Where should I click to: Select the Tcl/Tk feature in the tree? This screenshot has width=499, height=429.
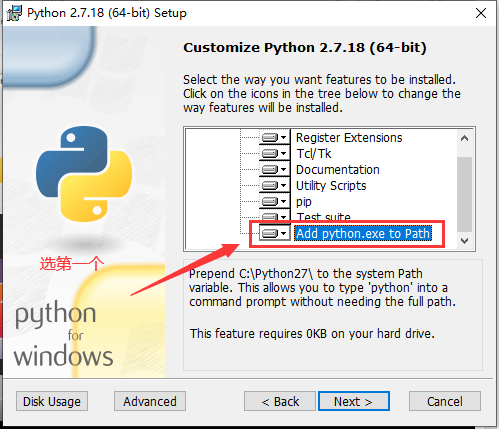[314, 154]
